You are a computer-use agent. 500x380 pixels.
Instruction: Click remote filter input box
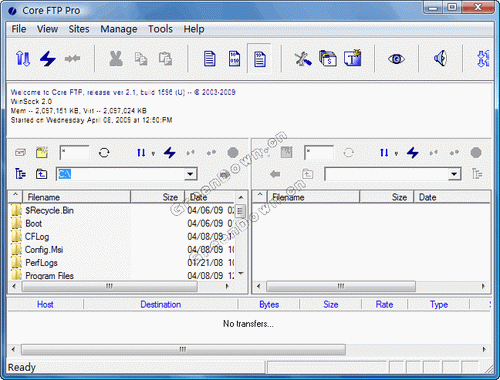tap(319, 153)
